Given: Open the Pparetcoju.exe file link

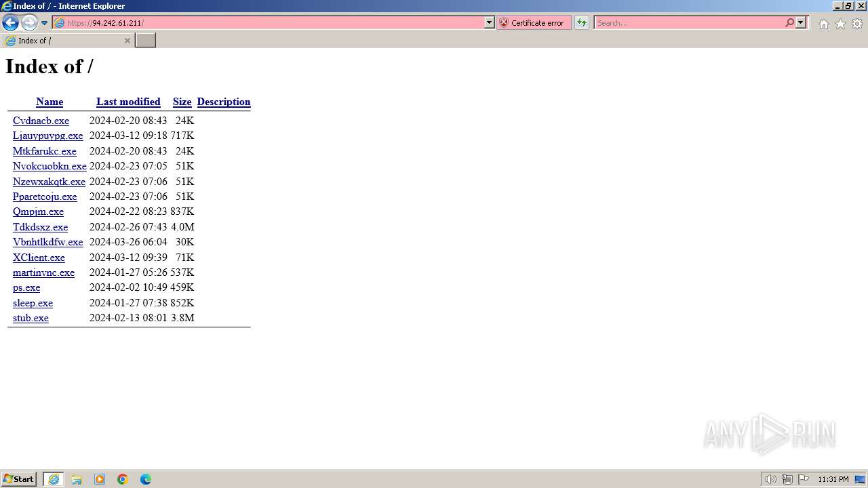Looking at the screenshot, I should coord(45,197).
